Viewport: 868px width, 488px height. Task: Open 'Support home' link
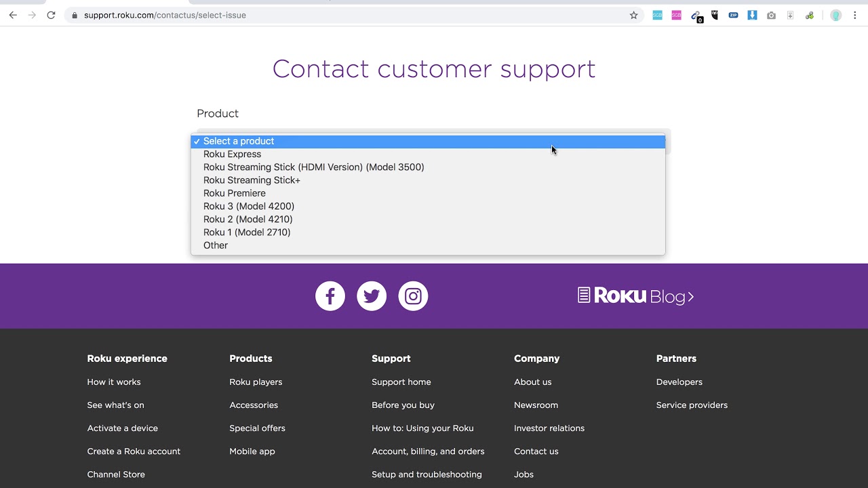click(x=401, y=382)
